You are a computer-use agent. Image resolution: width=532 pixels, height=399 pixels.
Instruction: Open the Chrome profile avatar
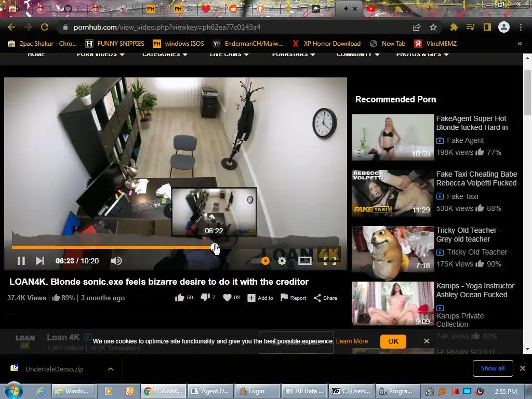tap(504, 27)
